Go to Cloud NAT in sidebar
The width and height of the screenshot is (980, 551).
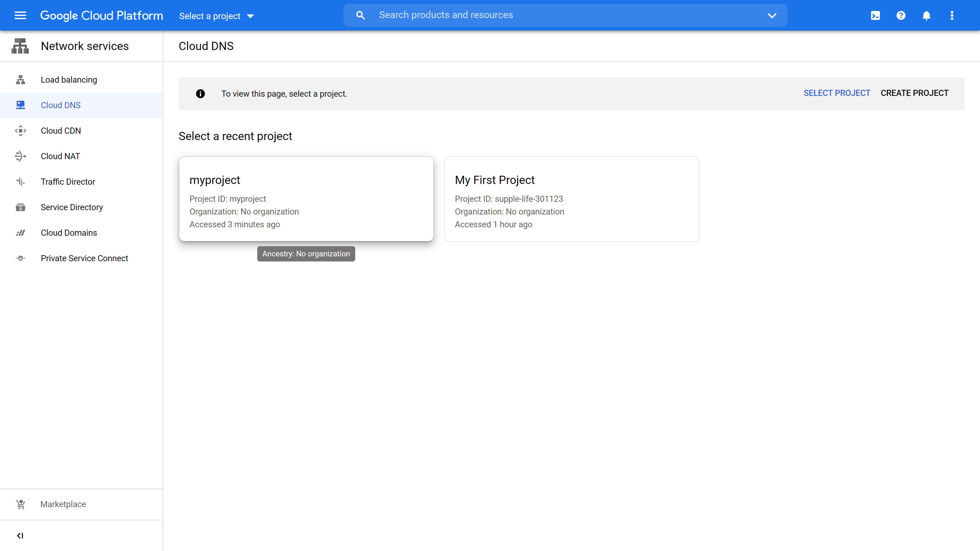click(x=60, y=156)
